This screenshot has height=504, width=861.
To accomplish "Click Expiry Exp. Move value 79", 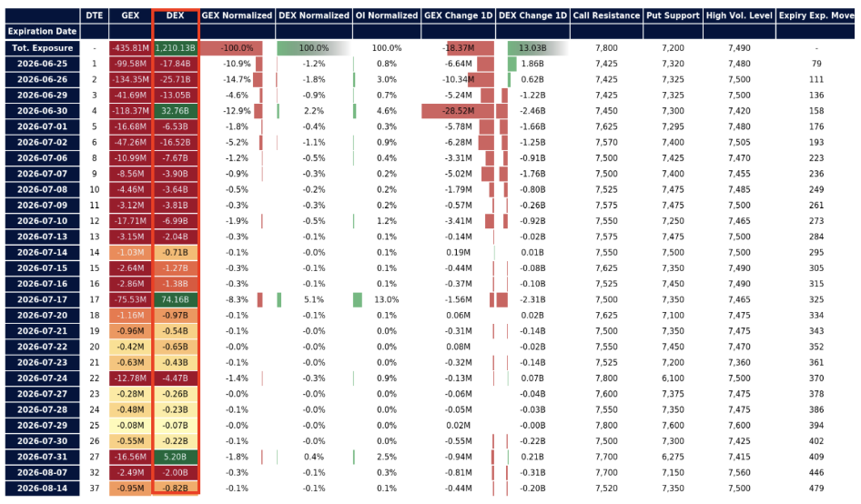I will 816,64.
